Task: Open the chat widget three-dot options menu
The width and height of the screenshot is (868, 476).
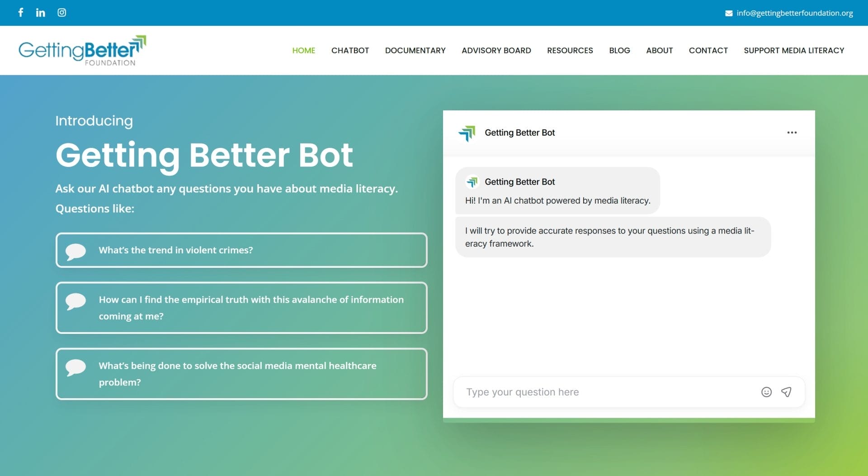Action: [x=792, y=133]
